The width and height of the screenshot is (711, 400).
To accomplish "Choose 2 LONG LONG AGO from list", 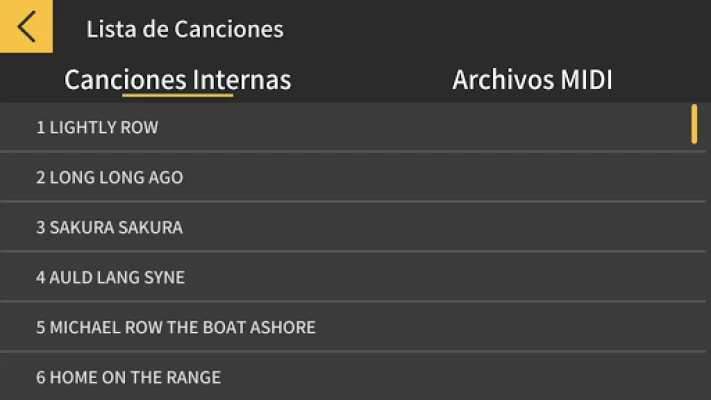I will 110,178.
